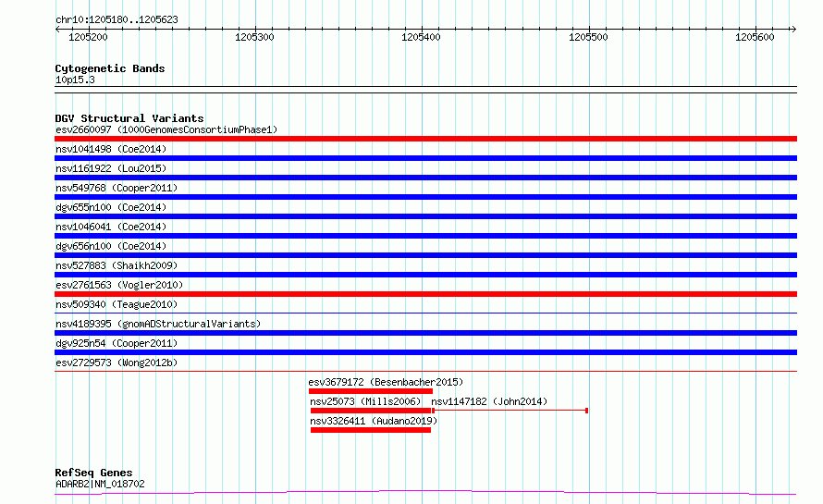Click the blue bar under nsv1041498
823x504 pixels.
(x=425, y=158)
